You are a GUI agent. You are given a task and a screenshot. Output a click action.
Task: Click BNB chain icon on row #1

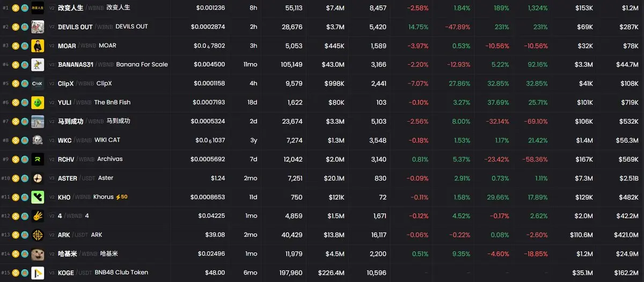coord(17,8)
